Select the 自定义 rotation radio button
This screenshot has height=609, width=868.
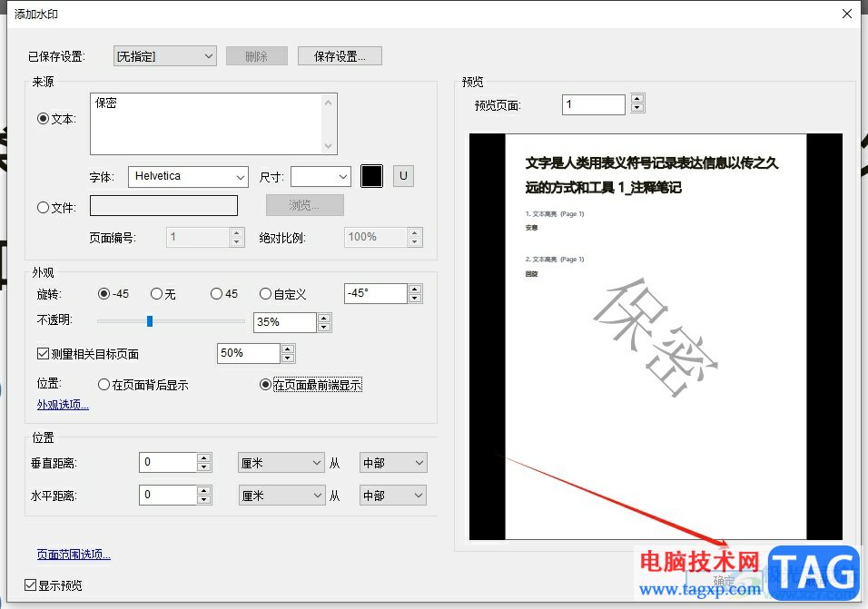click(x=266, y=294)
